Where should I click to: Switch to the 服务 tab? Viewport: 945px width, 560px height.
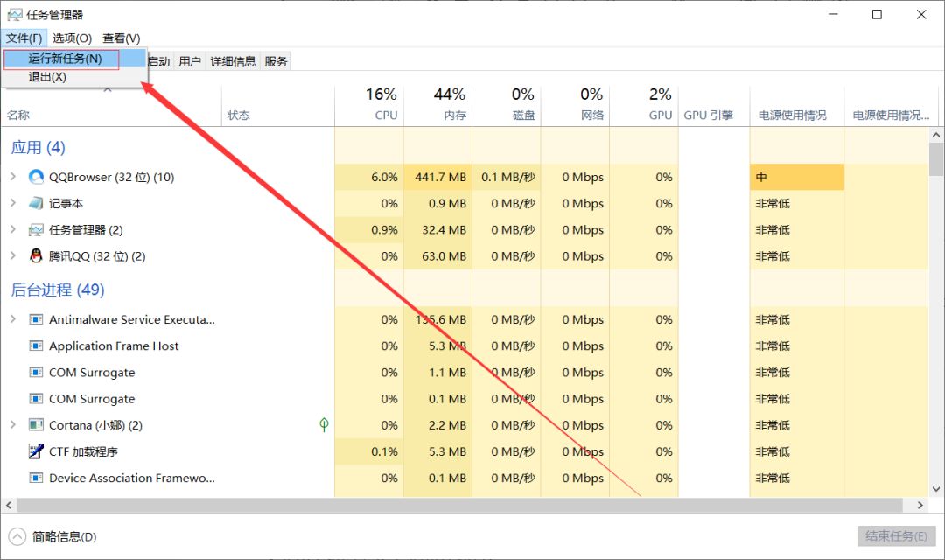pos(276,61)
